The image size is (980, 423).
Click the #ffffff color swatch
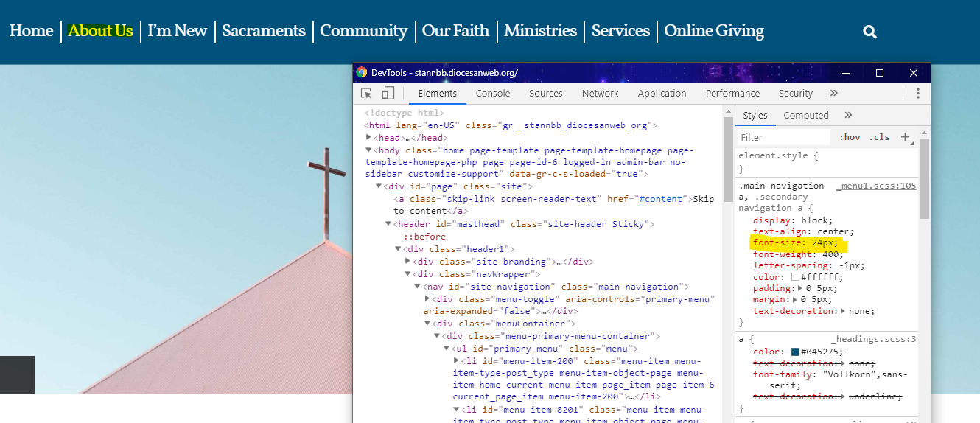pos(795,277)
